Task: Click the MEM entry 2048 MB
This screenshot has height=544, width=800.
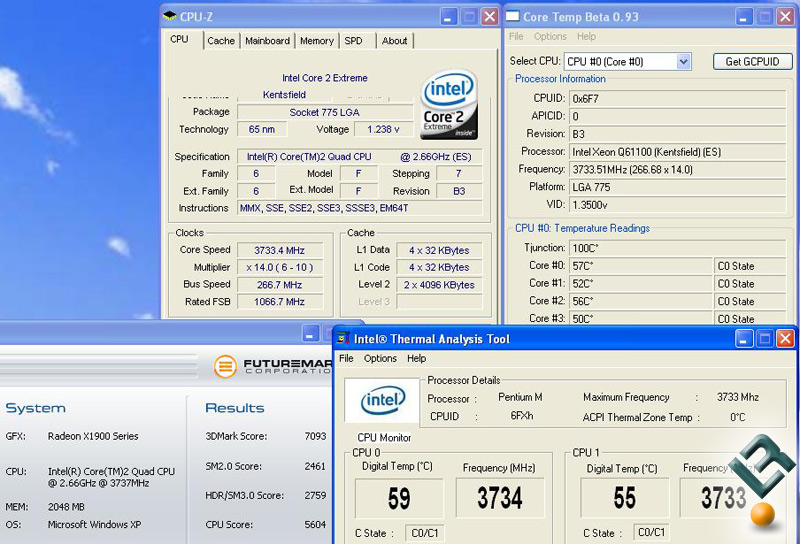Action: coord(66,507)
